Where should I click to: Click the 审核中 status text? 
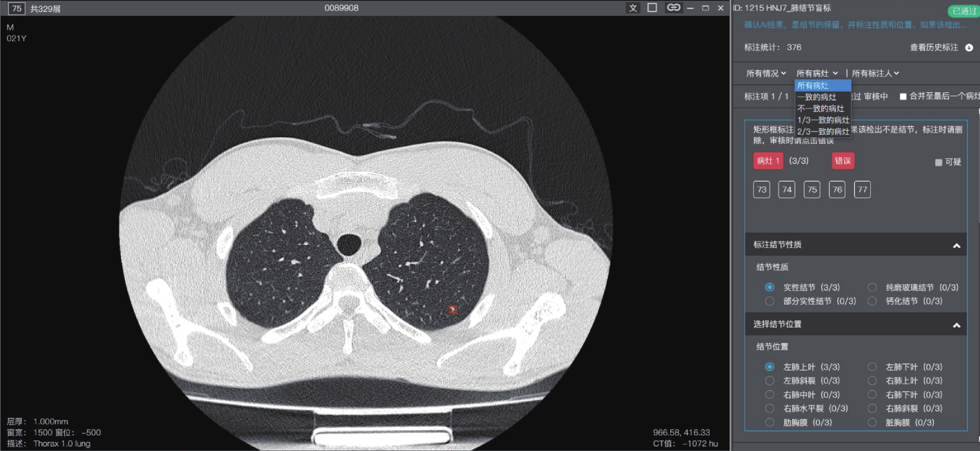coord(876,96)
